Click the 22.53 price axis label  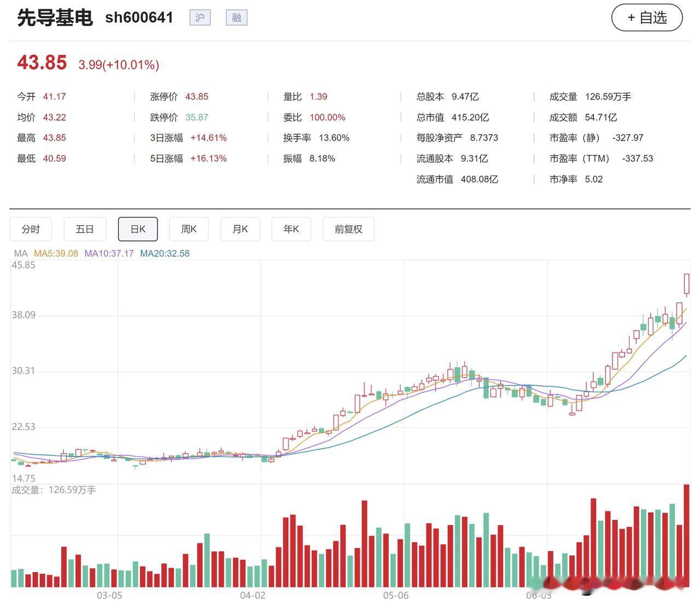point(24,427)
